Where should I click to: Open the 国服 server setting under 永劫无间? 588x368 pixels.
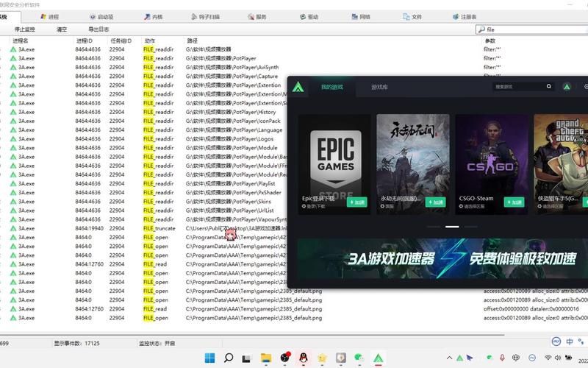(x=388, y=207)
